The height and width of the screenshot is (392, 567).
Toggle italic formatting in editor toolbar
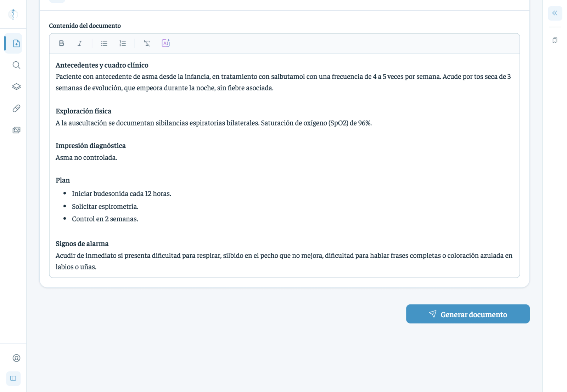[x=80, y=43]
